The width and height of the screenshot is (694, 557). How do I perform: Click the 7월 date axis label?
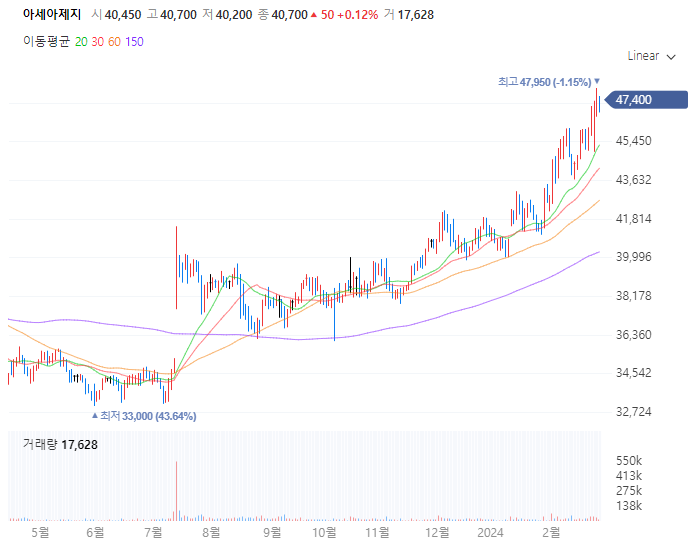click(153, 532)
